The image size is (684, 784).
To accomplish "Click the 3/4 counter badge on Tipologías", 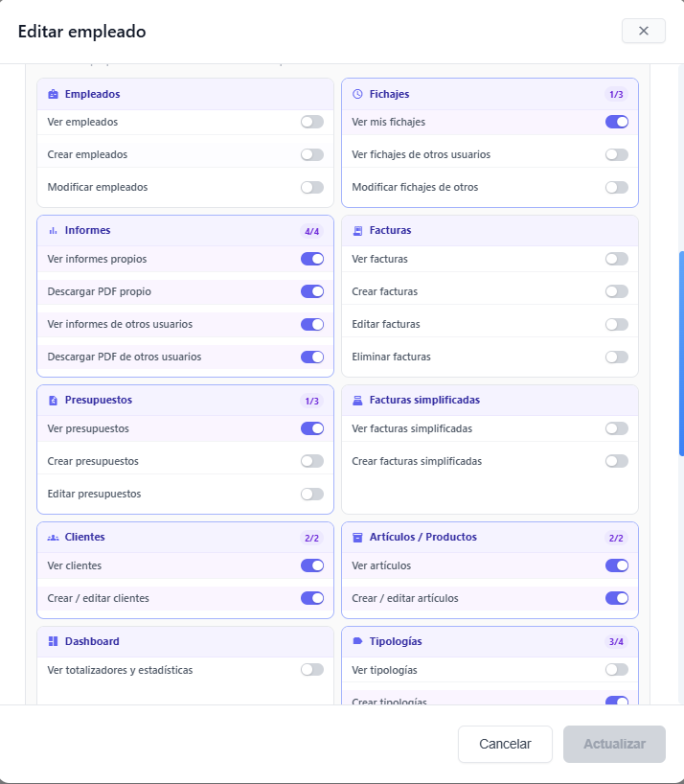I will coord(618,641).
